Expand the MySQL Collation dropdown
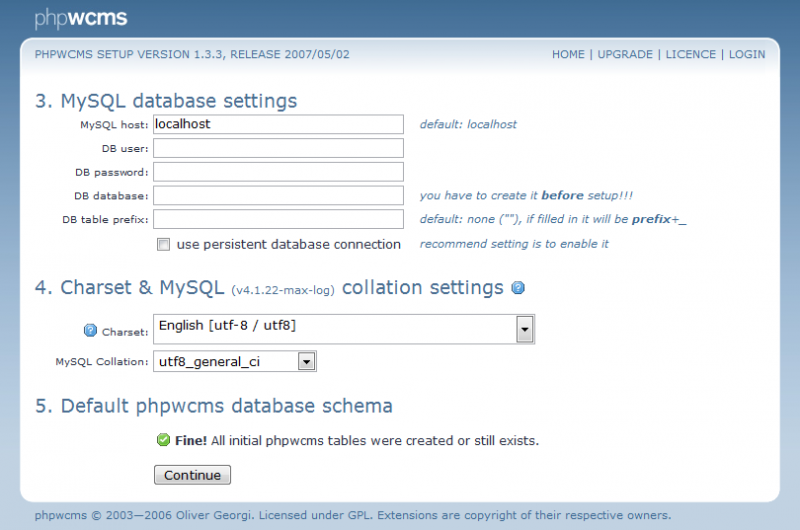This screenshot has height=530, width=800. (307, 361)
